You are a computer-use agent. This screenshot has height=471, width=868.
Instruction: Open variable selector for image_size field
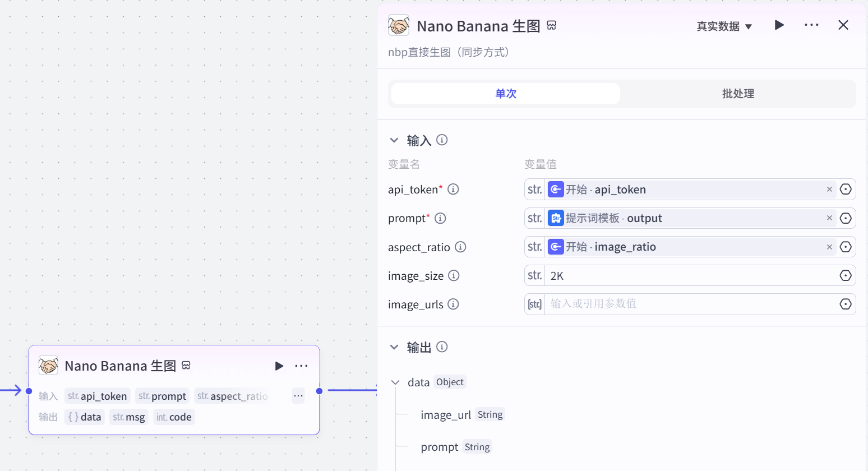[846, 275]
